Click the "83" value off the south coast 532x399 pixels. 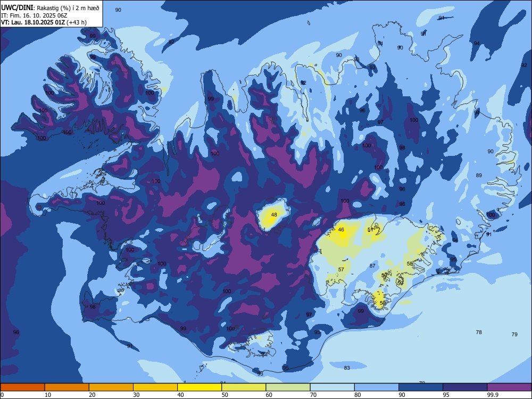pyautogui.click(x=347, y=368)
